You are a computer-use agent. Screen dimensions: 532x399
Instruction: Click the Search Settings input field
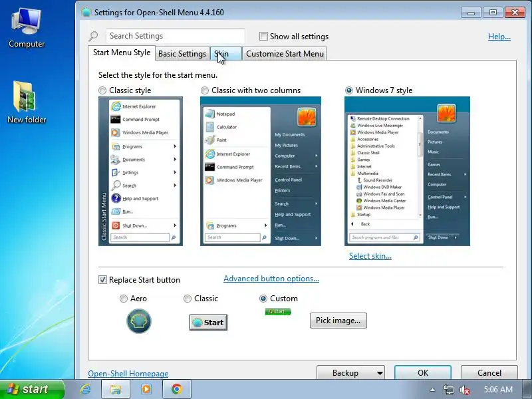pos(176,36)
